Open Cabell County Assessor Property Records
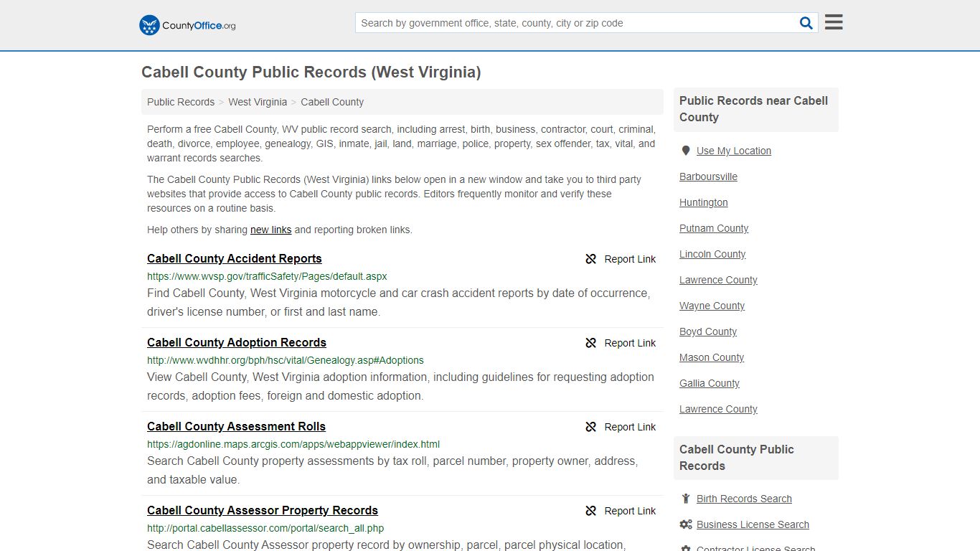 (x=263, y=511)
